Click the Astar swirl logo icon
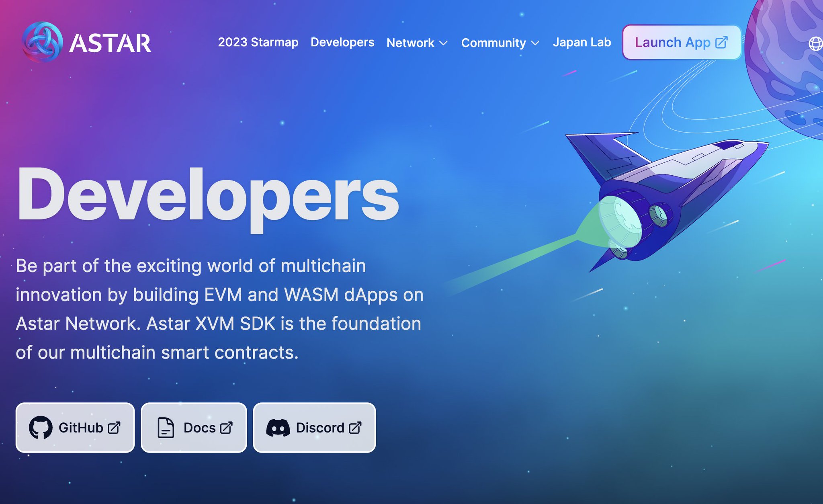Image resolution: width=823 pixels, height=504 pixels. tap(42, 42)
